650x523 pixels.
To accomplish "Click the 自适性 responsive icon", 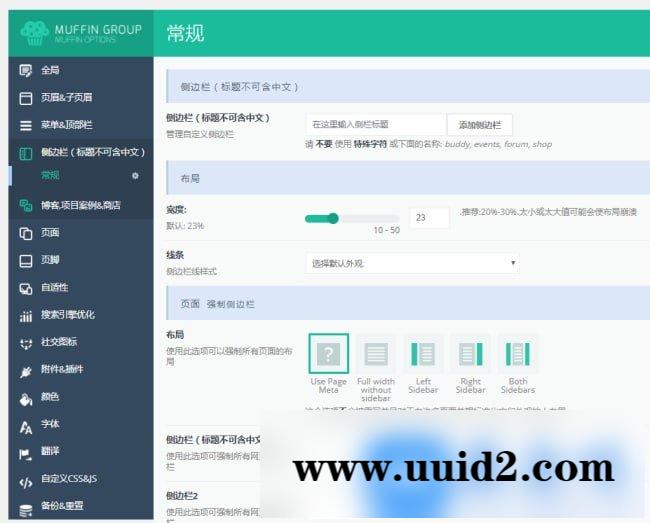I will pyautogui.click(x=26, y=288).
